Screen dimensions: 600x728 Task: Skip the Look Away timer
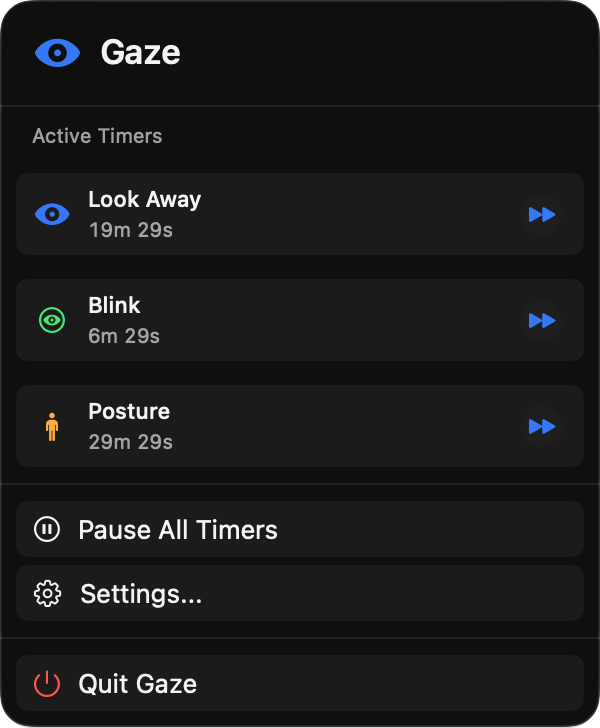tap(541, 214)
